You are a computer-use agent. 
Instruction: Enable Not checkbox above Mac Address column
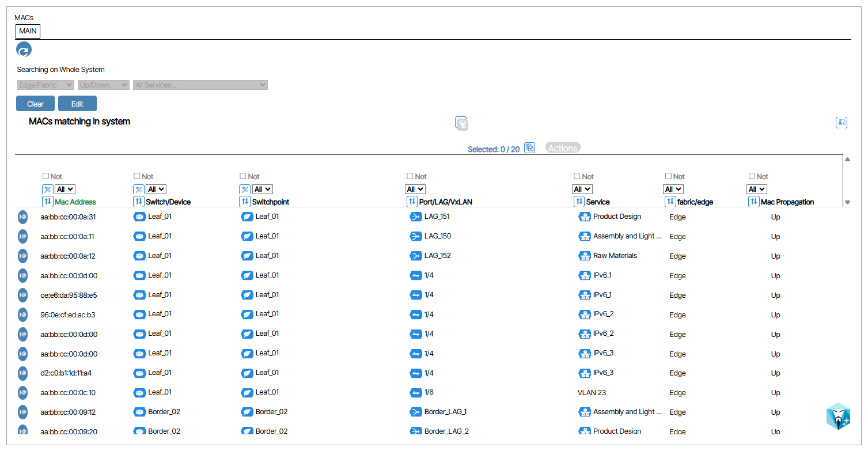tap(46, 176)
